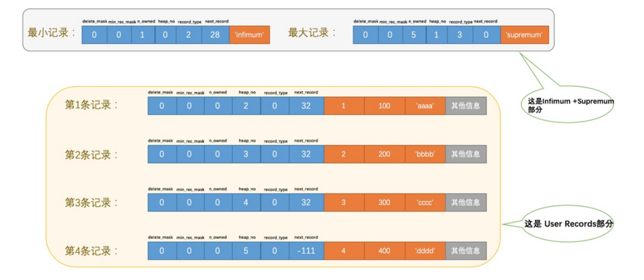Screen dimensions: 644x280
Task: Click n_owned value 0 in 第3条记录
Action: click(218, 202)
